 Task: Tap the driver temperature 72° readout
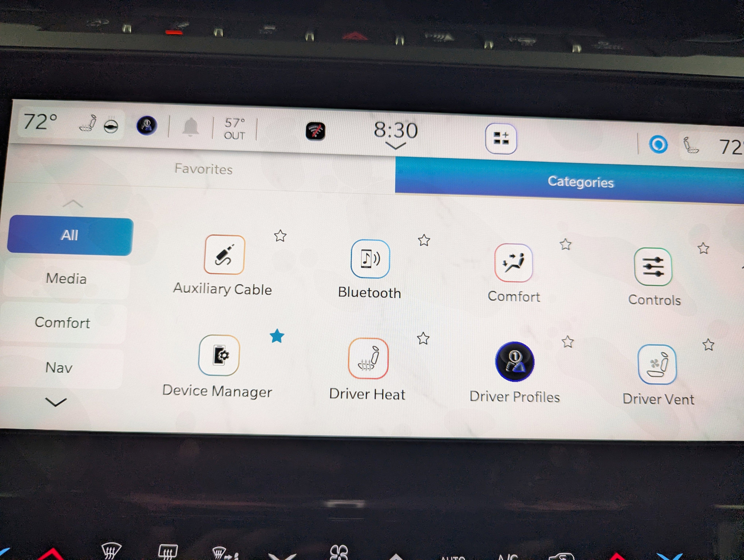pos(40,122)
